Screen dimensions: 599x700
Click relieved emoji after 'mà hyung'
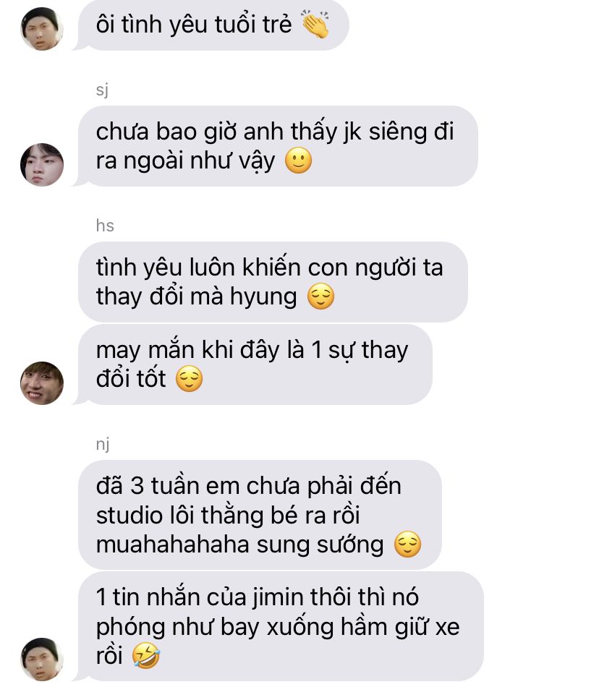[320, 296]
